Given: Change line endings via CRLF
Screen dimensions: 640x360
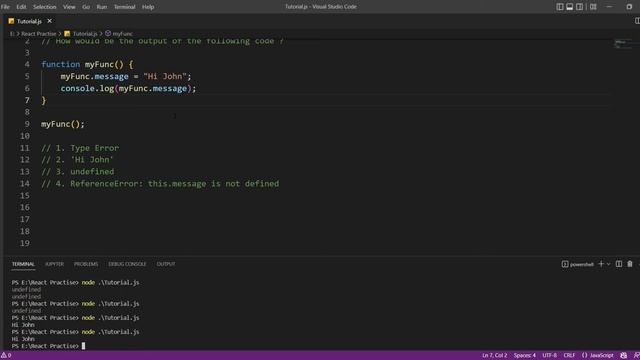Looking at the screenshot, I should click(x=569, y=356).
